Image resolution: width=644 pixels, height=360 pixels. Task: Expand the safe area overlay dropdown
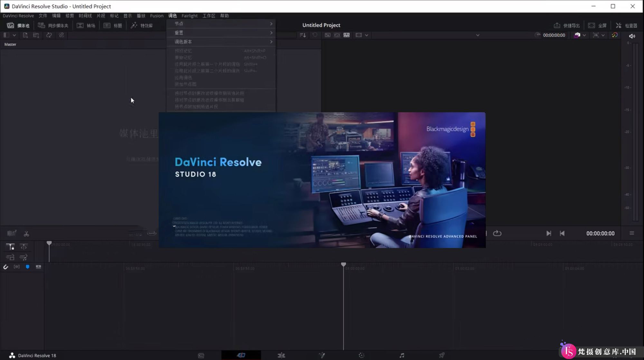(603, 35)
